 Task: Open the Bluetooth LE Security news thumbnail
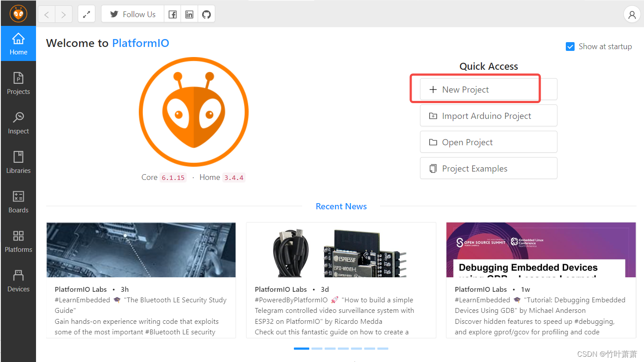pyautogui.click(x=141, y=250)
